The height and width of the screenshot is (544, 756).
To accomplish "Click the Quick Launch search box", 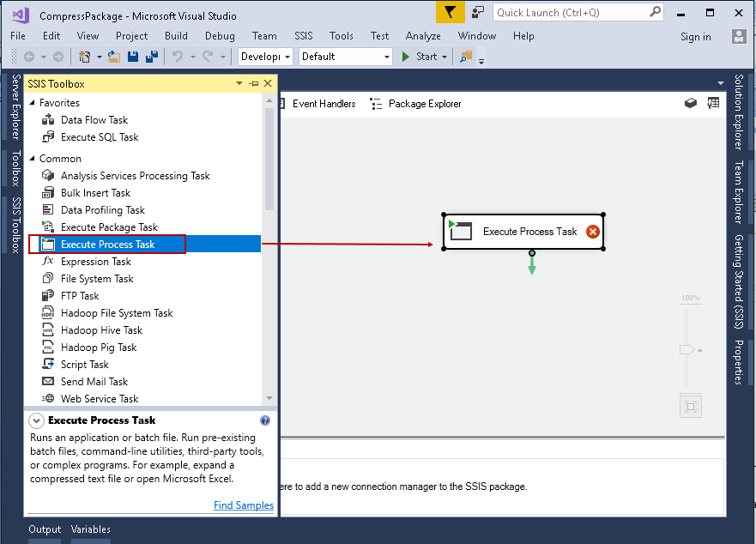I will (x=578, y=13).
